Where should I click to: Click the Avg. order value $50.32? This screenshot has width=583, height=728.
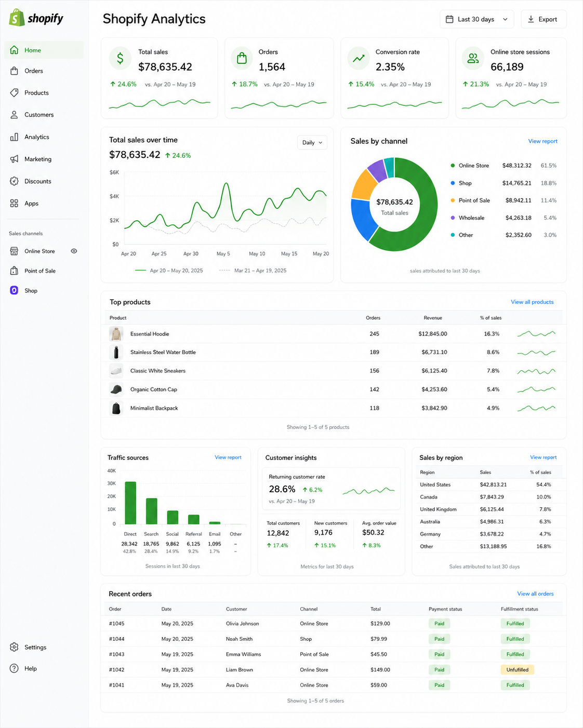tap(373, 533)
